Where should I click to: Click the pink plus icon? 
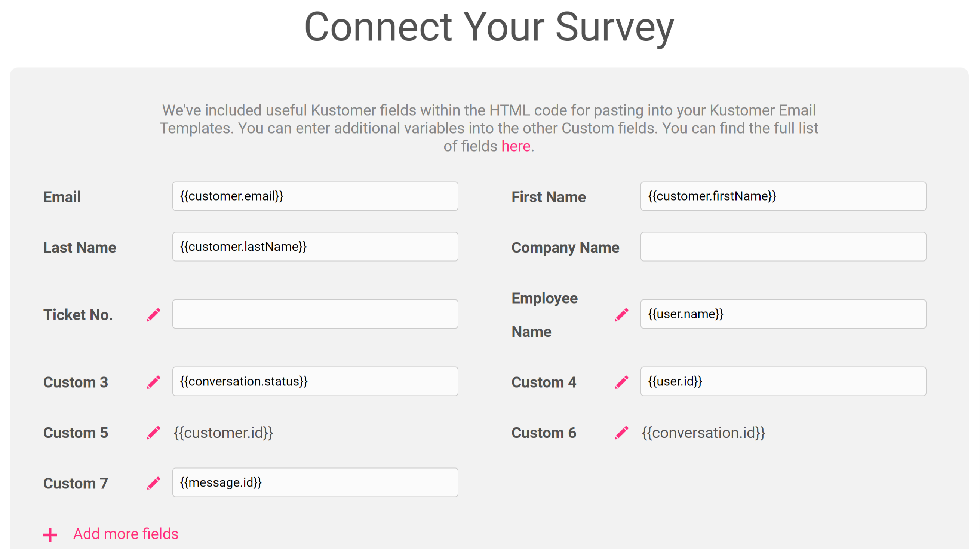click(50, 534)
